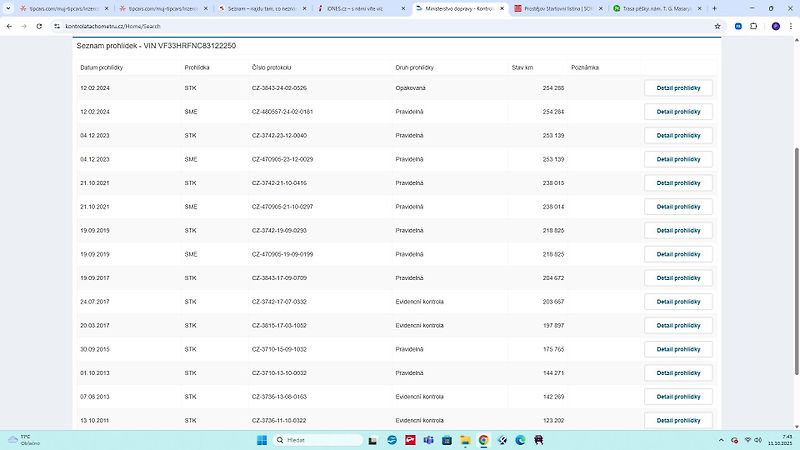Open Detail prohlídky for CZ-470905-23-12-0029
Image resolution: width=800 pixels, height=450 pixels.
(x=678, y=159)
